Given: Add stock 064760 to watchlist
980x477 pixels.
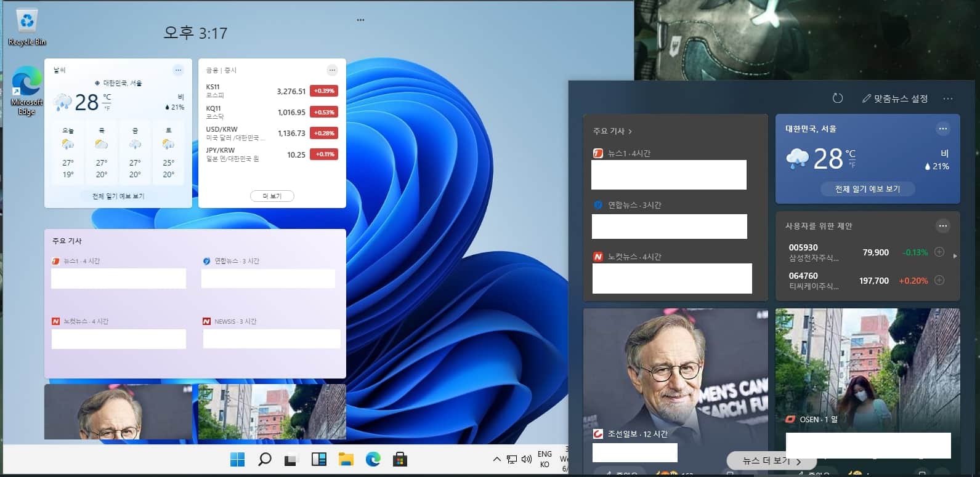Looking at the screenshot, I should (939, 280).
